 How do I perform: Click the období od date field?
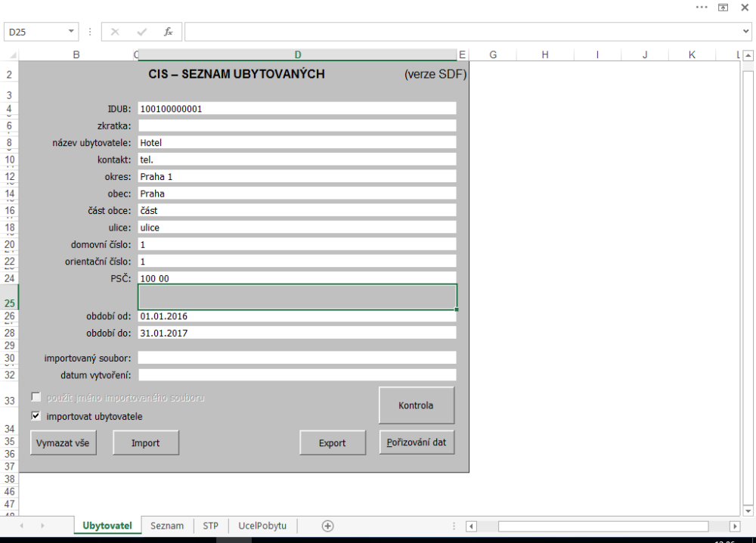(x=297, y=316)
